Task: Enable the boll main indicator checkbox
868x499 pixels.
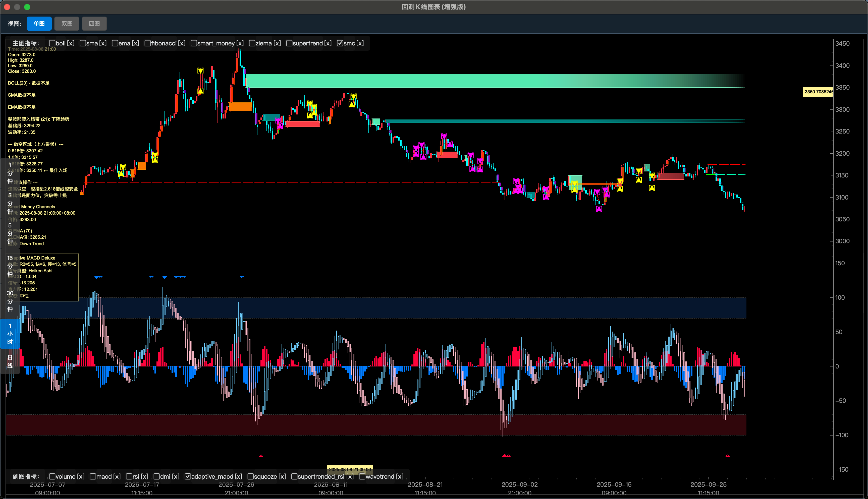Action: coord(52,43)
